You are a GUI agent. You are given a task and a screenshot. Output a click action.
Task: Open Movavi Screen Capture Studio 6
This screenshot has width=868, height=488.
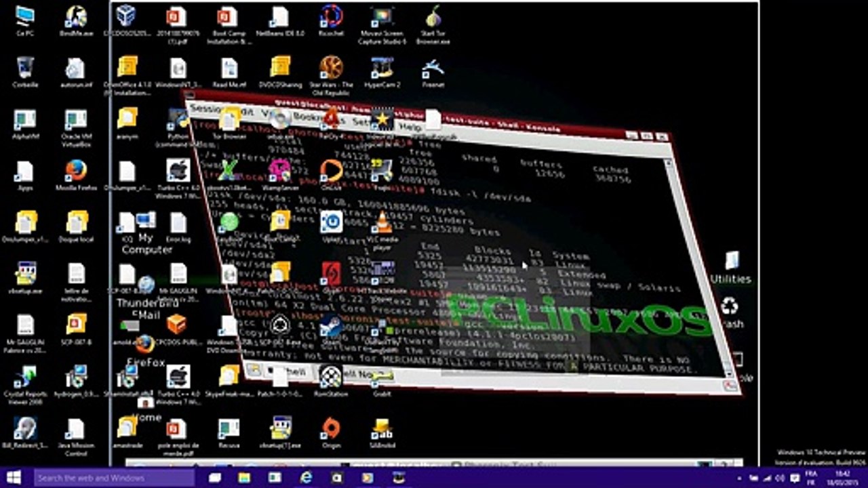click(382, 25)
